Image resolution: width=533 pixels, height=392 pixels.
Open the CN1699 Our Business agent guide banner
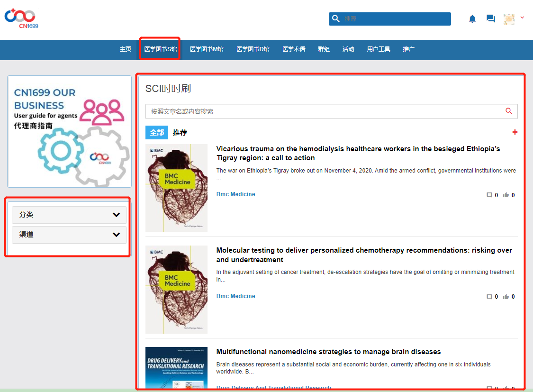(x=69, y=131)
